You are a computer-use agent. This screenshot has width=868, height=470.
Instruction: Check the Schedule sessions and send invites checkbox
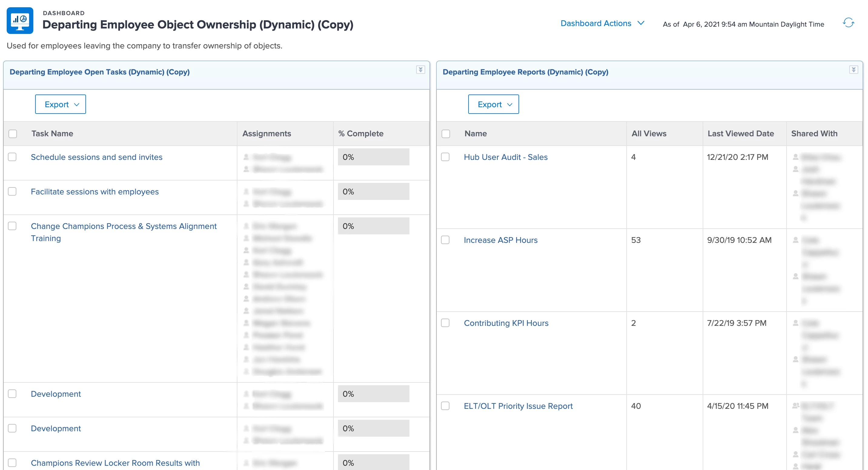(12, 157)
